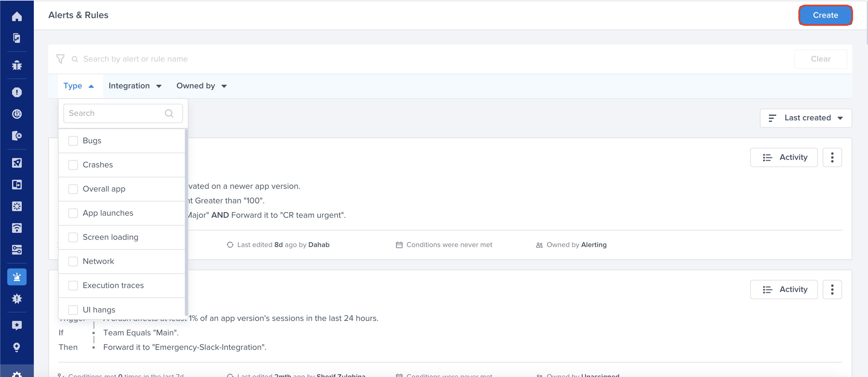Tick the Network type checkbox
Screen dimensions: 868x377
(73, 261)
